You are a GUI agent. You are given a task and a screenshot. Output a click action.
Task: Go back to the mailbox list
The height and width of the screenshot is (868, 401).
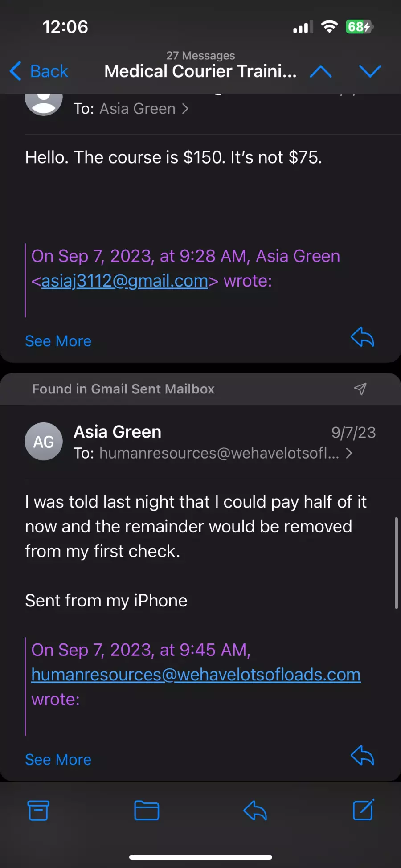39,71
